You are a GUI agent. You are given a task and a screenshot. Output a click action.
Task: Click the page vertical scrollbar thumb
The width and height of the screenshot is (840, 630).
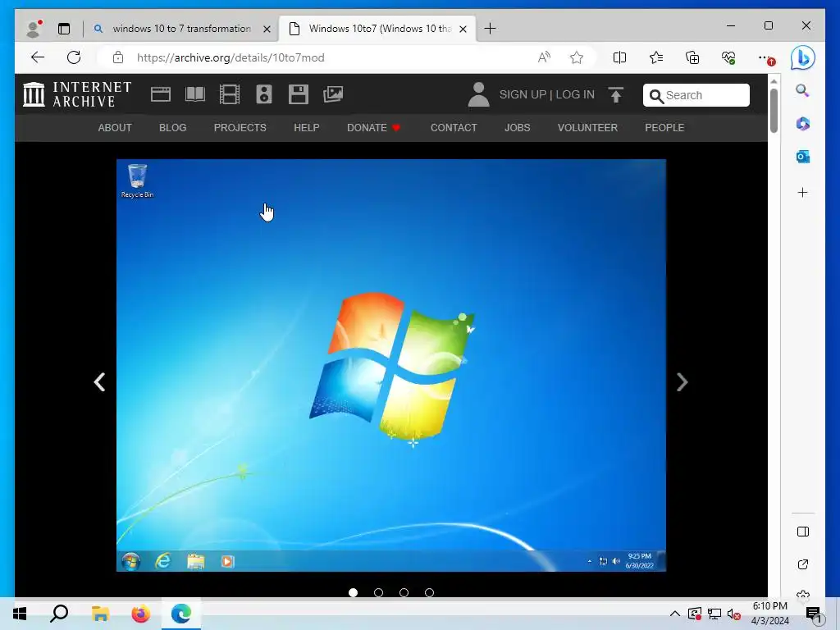point(774,111)
